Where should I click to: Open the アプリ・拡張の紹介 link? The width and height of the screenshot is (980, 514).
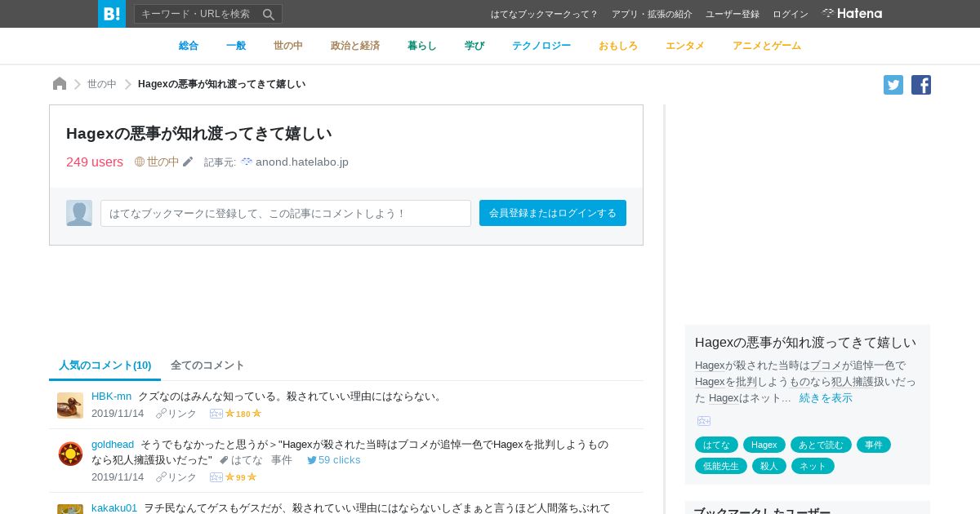pyautogui.click(x=652, y=14)
